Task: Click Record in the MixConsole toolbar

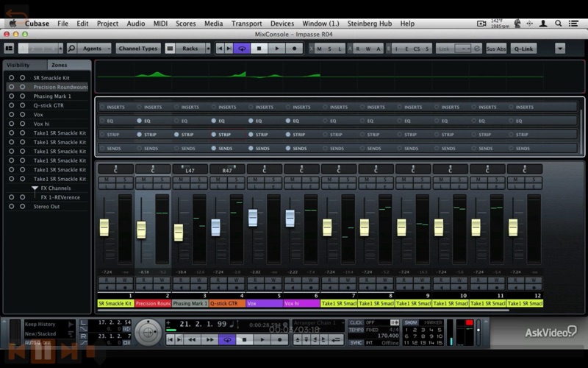Action: 295,49
